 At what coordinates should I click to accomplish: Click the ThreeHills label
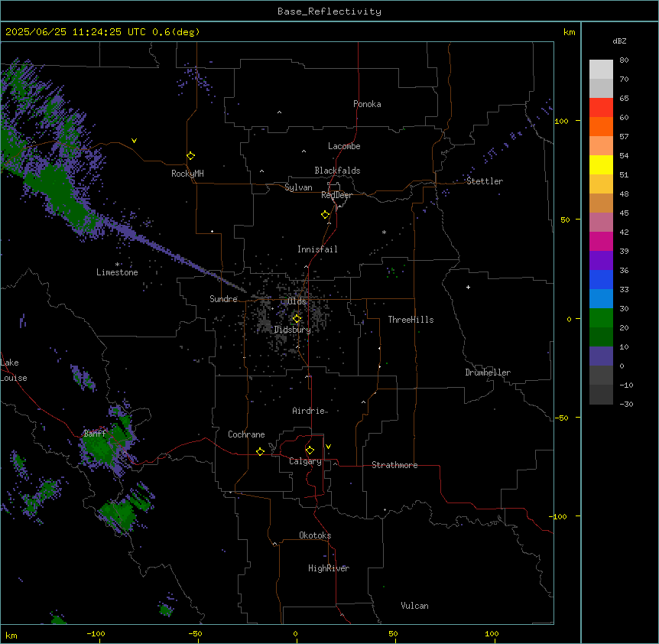pyautogui.click(x=411, y=320)
